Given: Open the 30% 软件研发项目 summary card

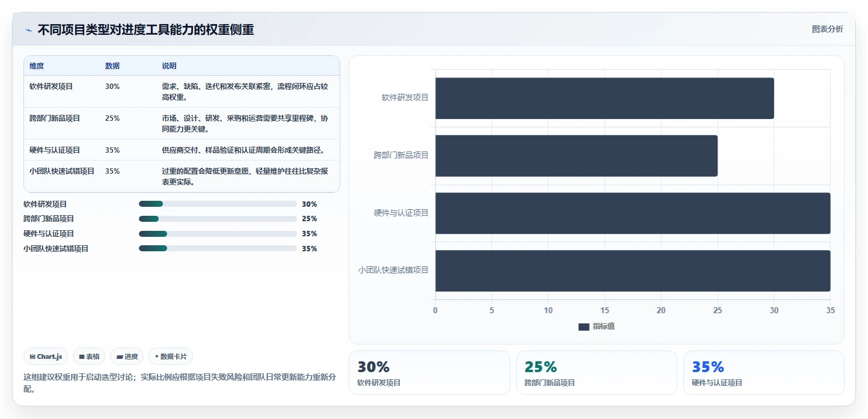Looking at the screenshot, I should tap(429, 373).
